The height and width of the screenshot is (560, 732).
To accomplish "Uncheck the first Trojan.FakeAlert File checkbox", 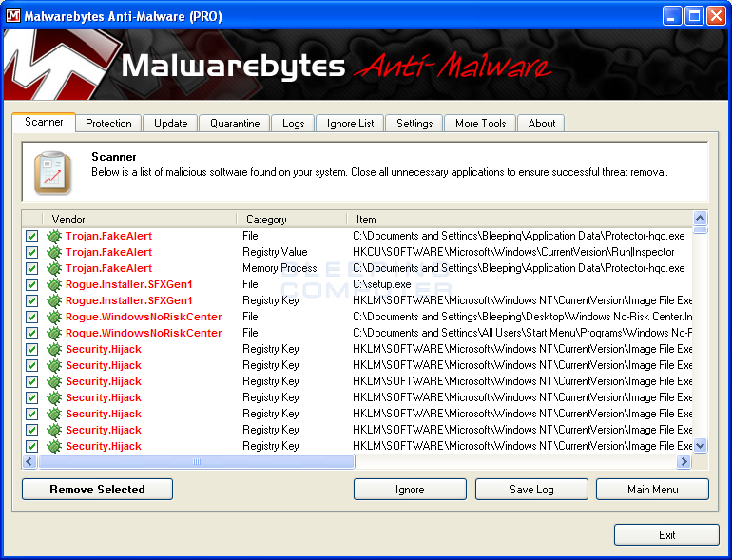I will 31,236.
